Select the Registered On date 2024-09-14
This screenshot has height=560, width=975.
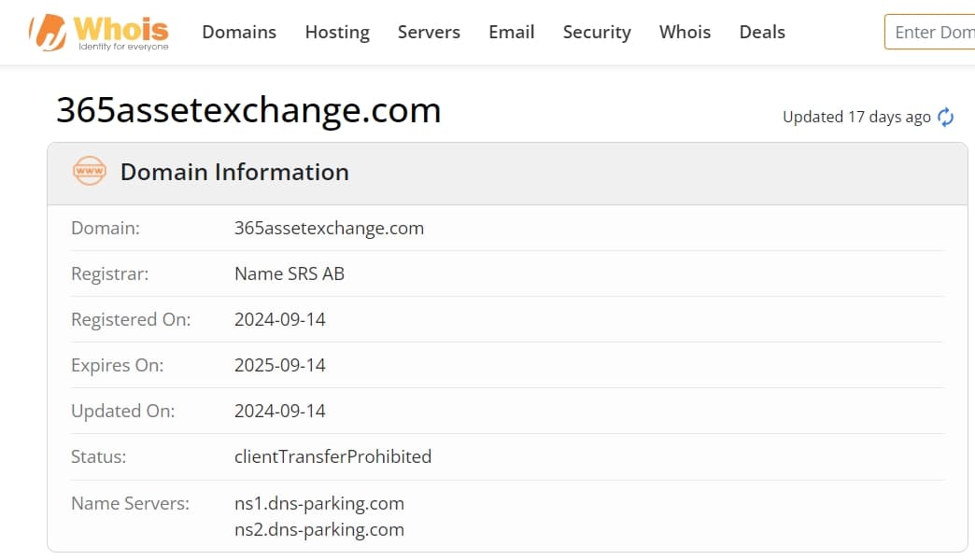click(280, 319)
